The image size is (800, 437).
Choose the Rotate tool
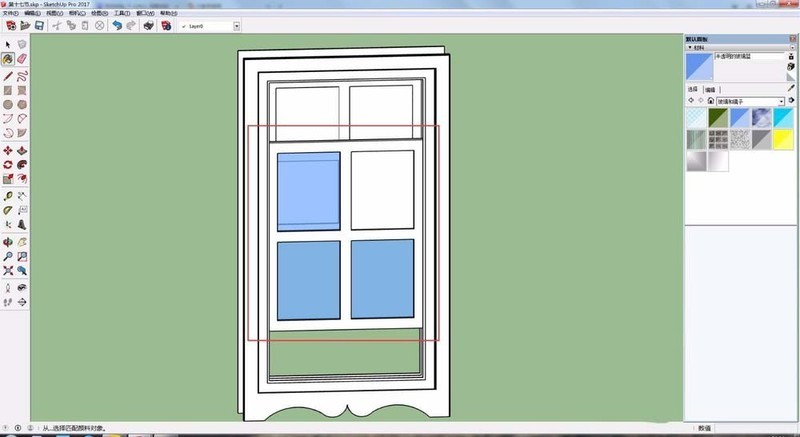[8, 165]
